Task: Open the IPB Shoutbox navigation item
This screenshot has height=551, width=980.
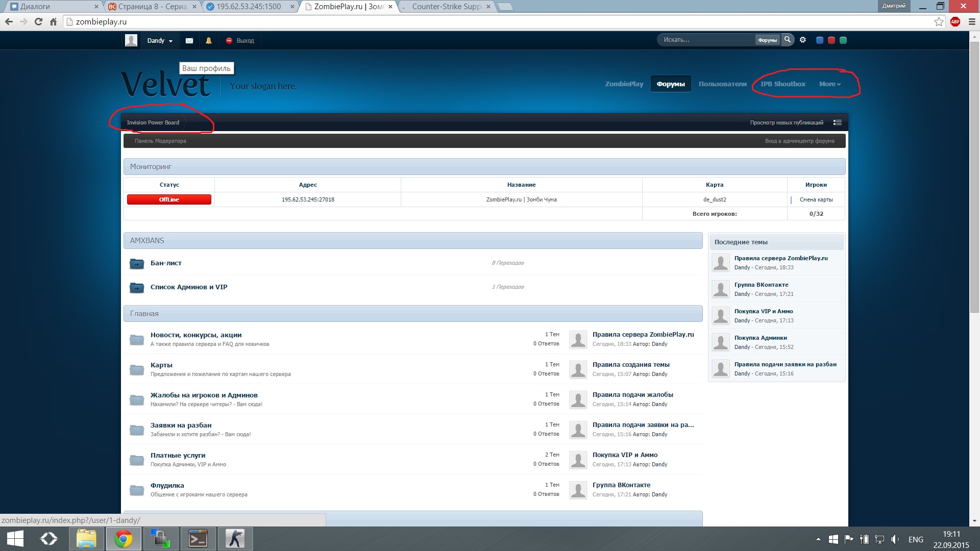Action: [782, 84]
